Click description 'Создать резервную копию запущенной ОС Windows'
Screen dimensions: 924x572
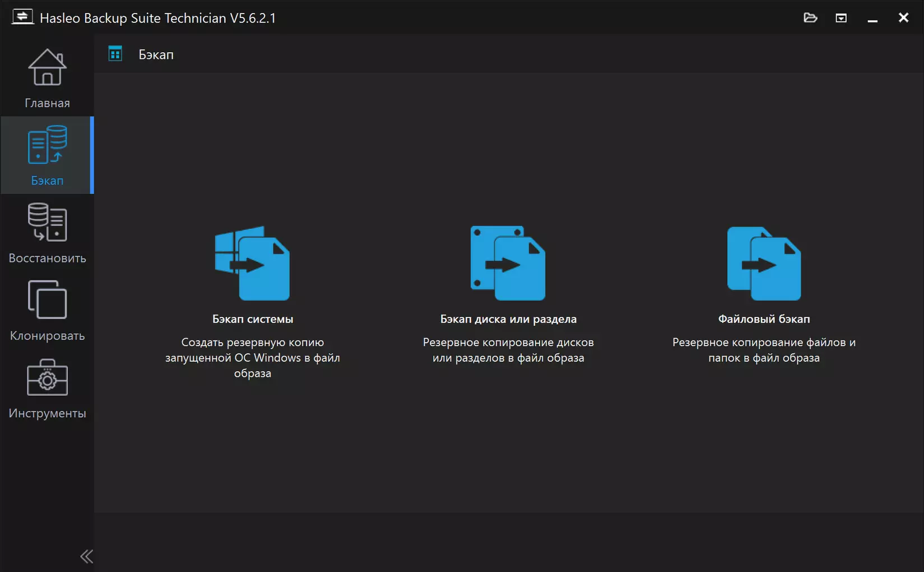tap(253, 358)
